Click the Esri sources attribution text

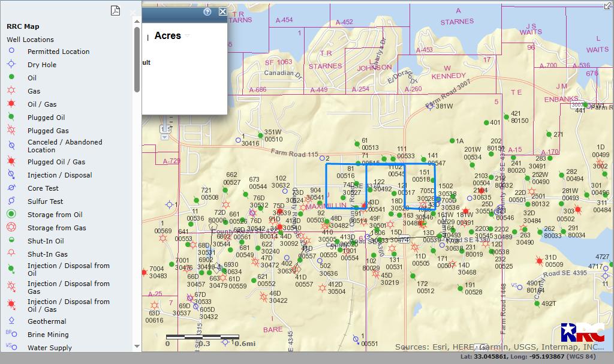[x=499, y=347]
